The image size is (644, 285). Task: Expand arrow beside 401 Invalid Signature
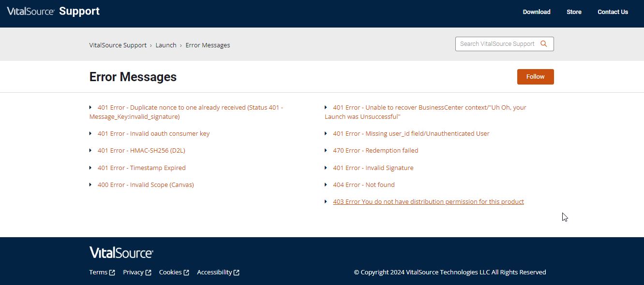[x=326, y=168]
